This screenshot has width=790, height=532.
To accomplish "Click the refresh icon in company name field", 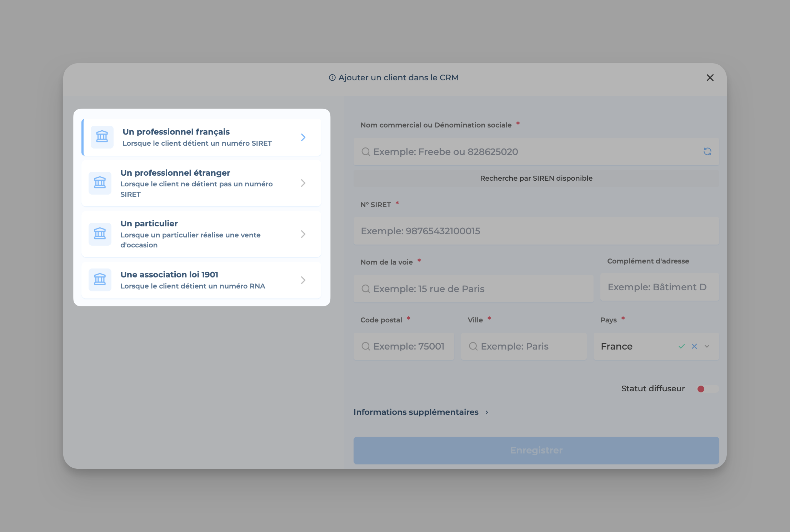I will pyautogui.click(x=707, y=151).
